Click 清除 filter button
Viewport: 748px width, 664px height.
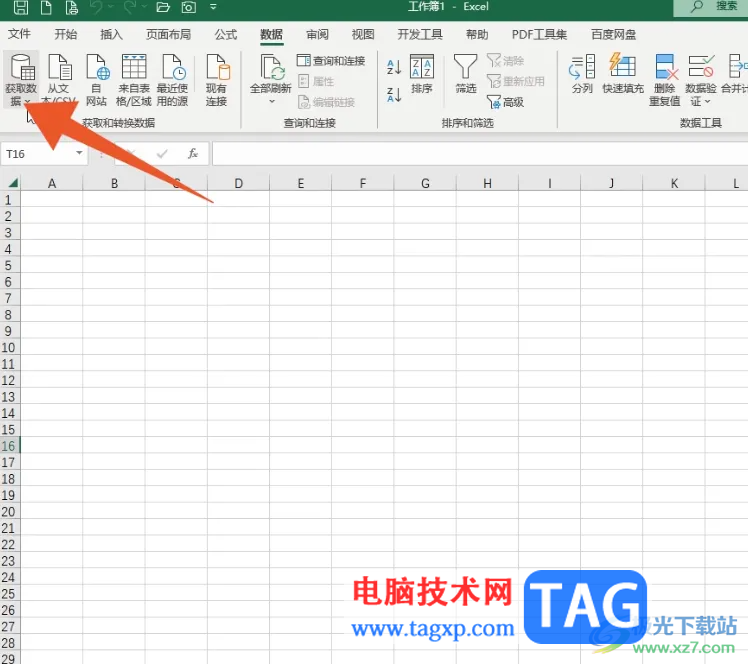tap(505, 61)
